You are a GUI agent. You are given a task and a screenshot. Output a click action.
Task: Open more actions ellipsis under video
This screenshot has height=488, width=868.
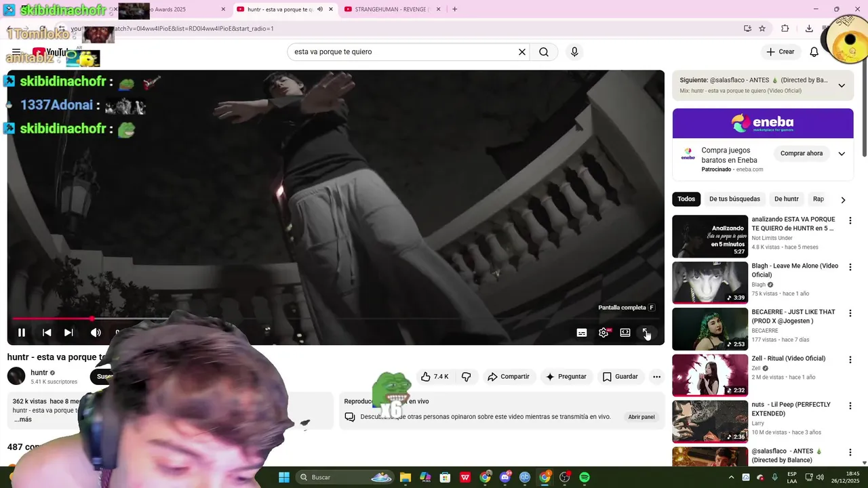click(656, 376)
